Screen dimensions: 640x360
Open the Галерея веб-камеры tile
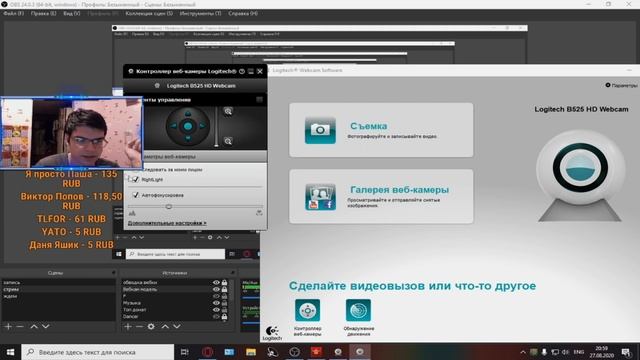381,196
